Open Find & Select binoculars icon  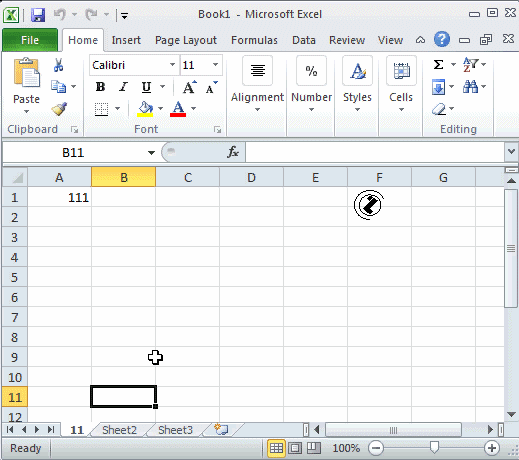[470, 87]
